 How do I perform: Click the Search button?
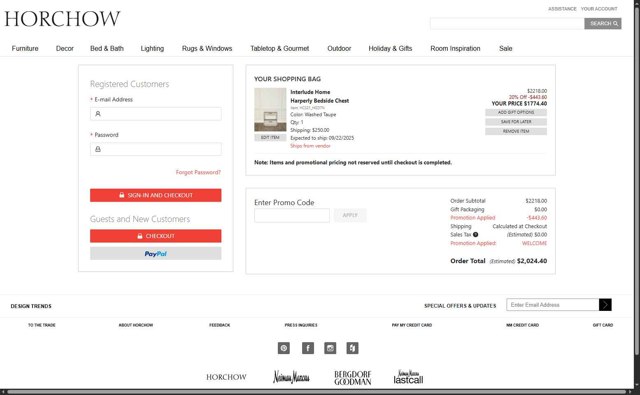(603, 24)
